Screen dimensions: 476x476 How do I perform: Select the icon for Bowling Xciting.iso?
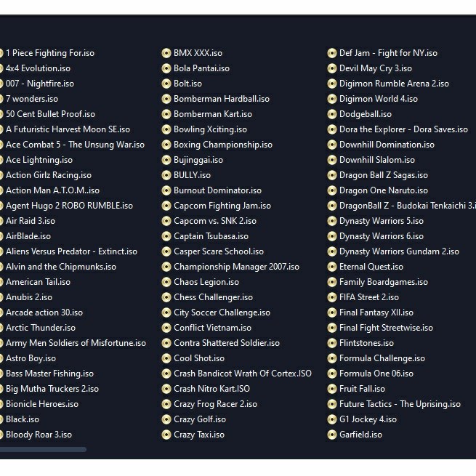166,129
